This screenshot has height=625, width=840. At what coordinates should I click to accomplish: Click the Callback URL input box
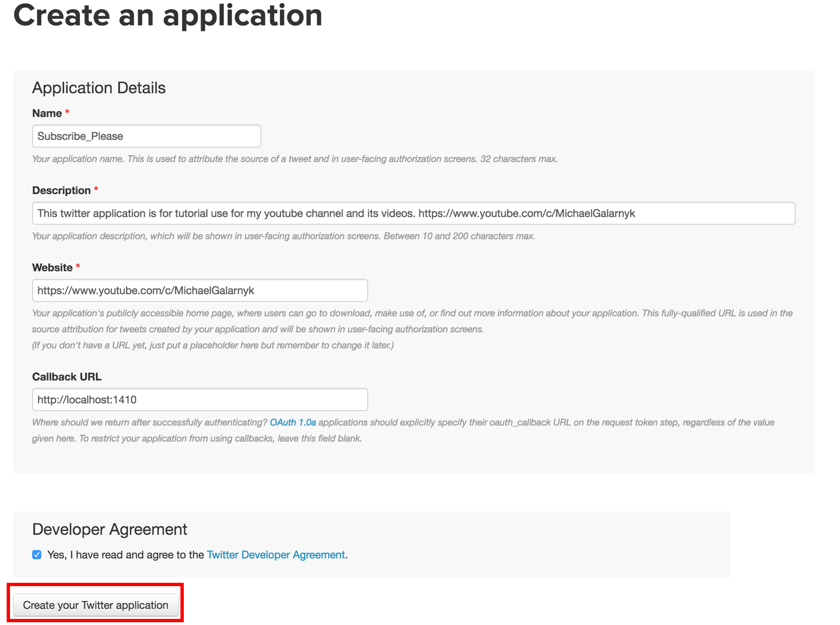[x=200, y=399]
